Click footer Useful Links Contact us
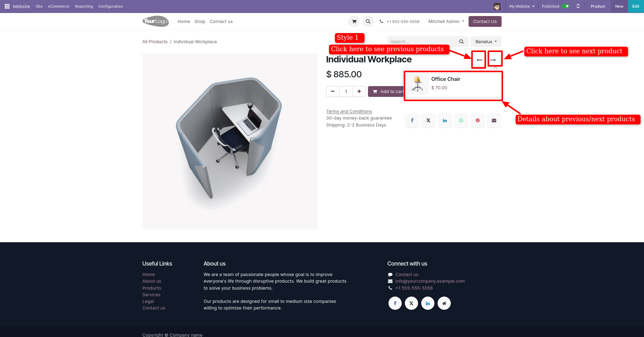The height and width of the screenshot is (337, 644). pyautogui.click(x=154, y=308)
